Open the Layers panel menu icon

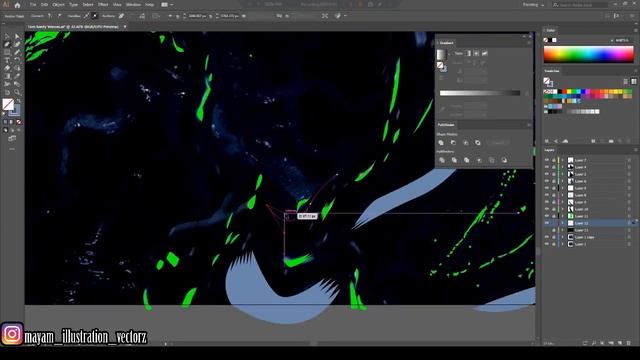tap(635, 150)
